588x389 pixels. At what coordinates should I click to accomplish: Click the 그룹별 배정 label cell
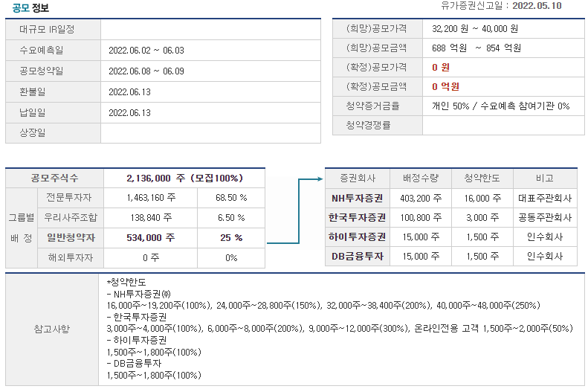pyautogui.click(x=22, y=228)
